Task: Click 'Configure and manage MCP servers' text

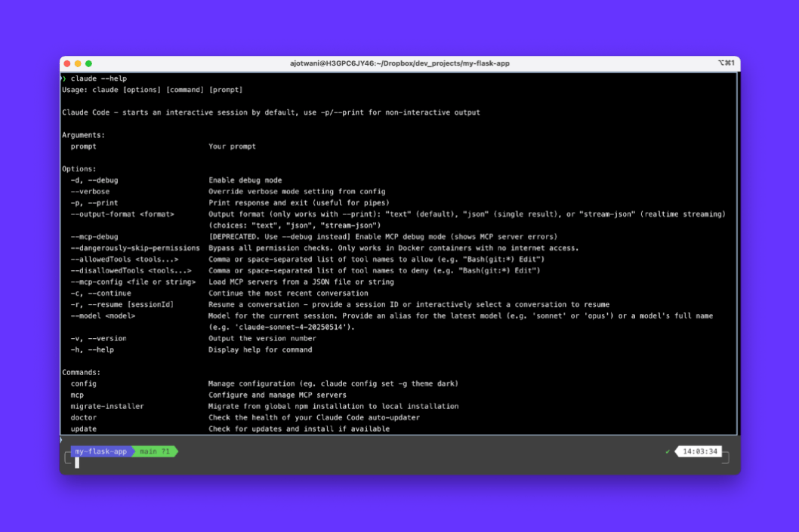Action: click(x=277, y=395)
